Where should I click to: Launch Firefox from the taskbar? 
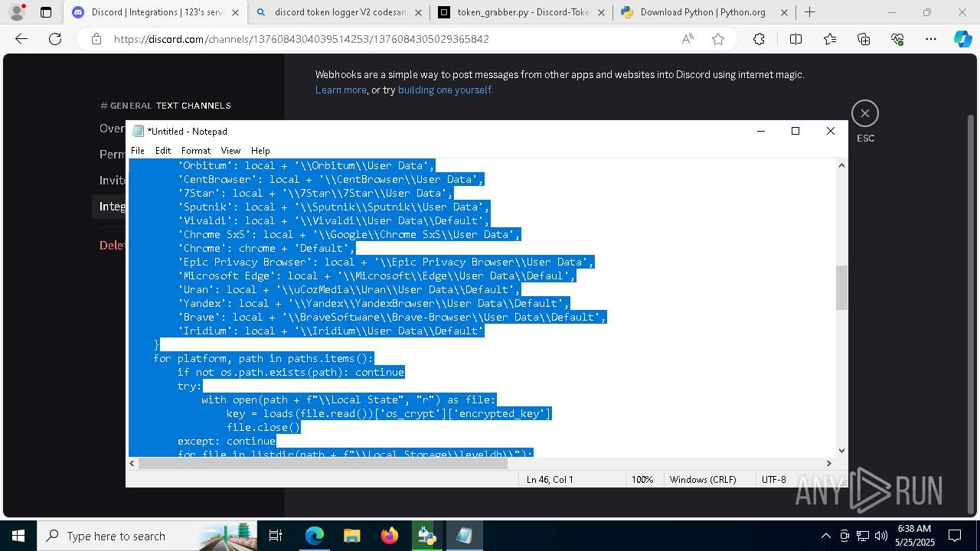[389, 536]
